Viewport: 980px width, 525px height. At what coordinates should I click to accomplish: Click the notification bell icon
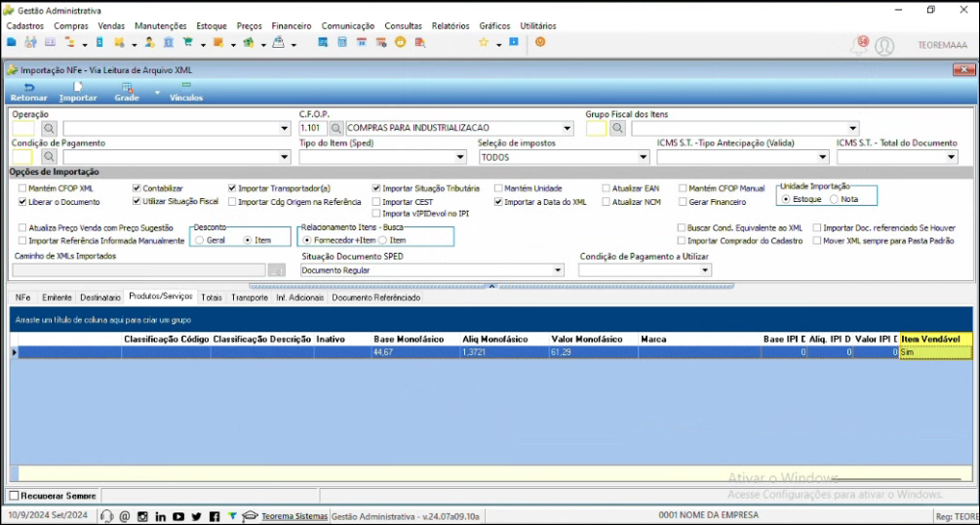coord(860,46)
